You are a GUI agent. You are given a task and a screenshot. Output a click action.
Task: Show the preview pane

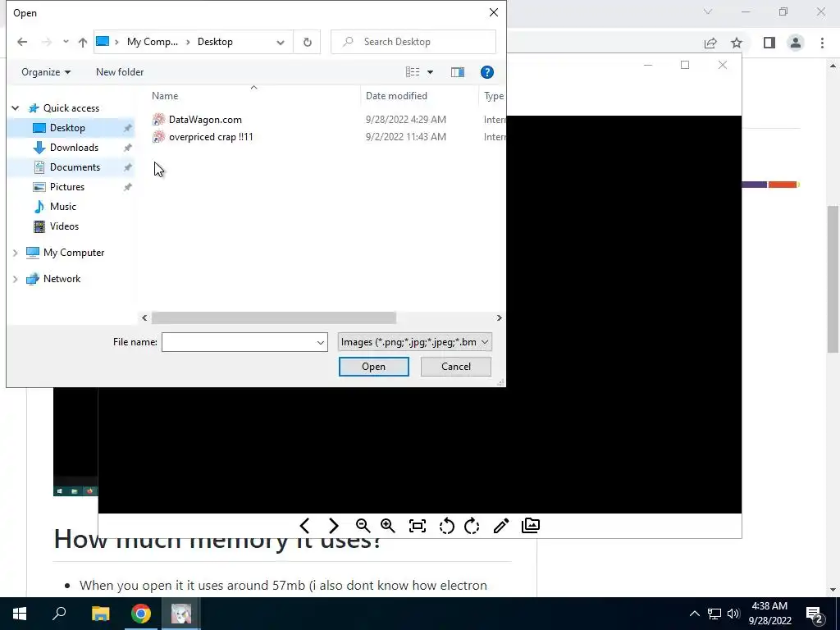458,72
